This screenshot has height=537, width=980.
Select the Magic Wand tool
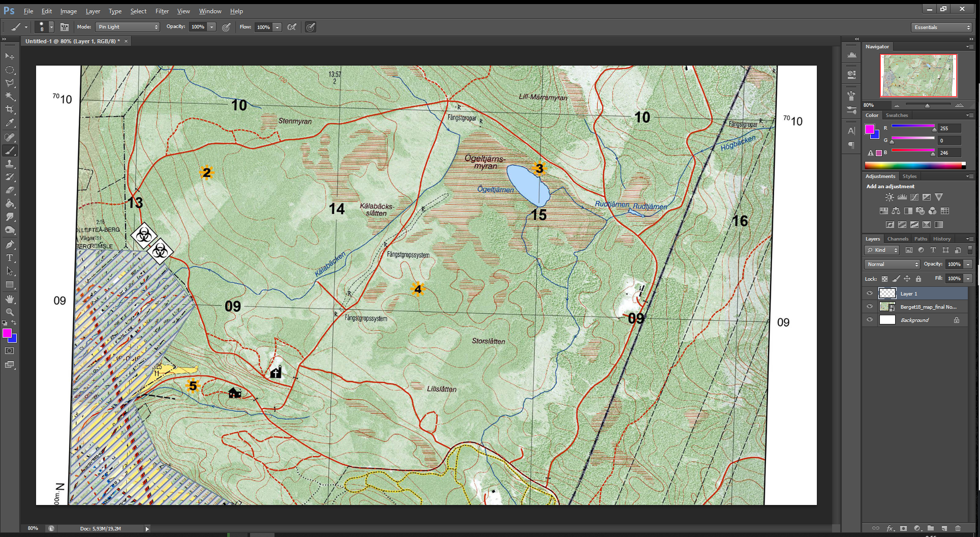10,96
